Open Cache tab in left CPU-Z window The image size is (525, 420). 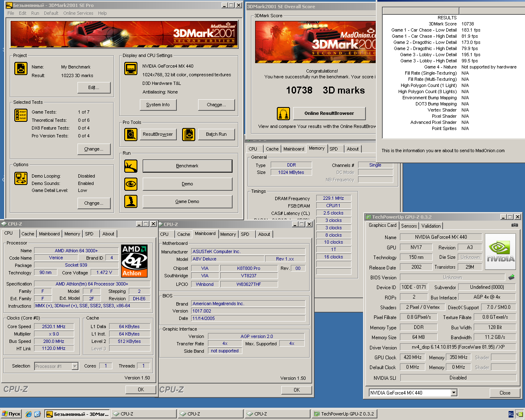[x=28, y=234]
